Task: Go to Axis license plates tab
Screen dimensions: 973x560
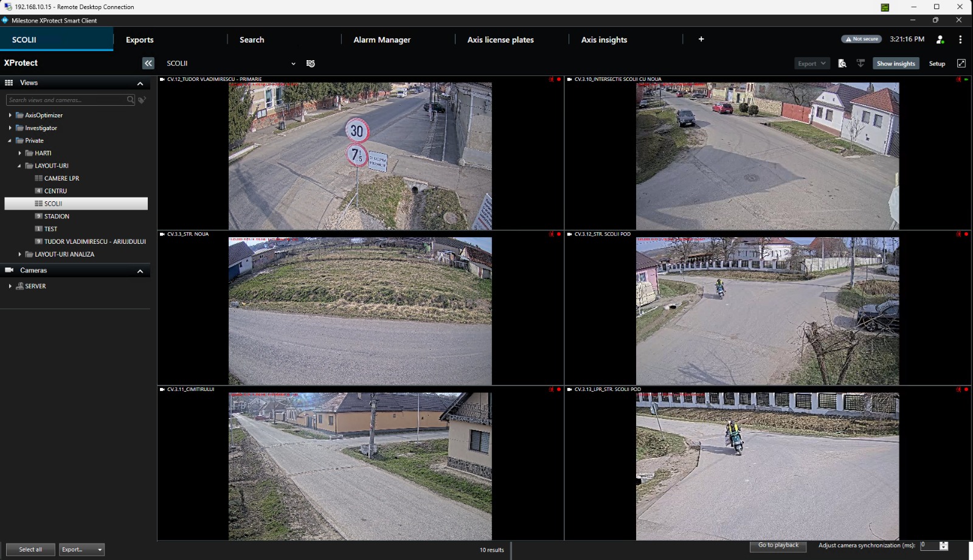Action: tap(500, 40)
